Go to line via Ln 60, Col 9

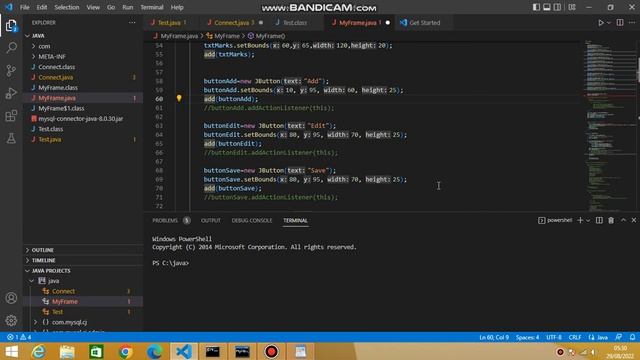pyautogui.click(x=494, y=337)
